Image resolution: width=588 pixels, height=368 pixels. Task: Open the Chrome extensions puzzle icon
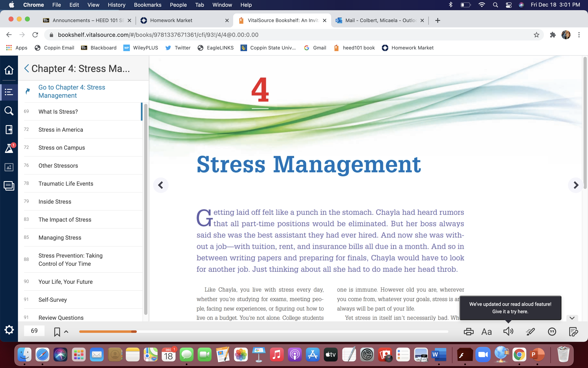[x=553, y=35]
